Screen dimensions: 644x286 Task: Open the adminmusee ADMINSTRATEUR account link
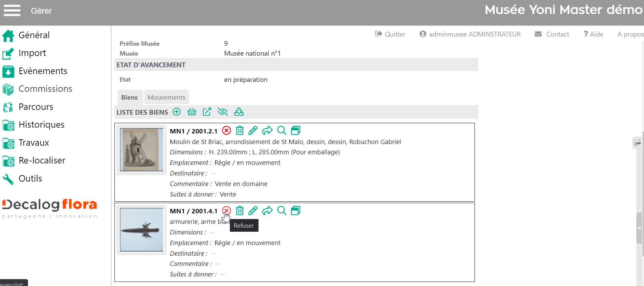(470, 34)
